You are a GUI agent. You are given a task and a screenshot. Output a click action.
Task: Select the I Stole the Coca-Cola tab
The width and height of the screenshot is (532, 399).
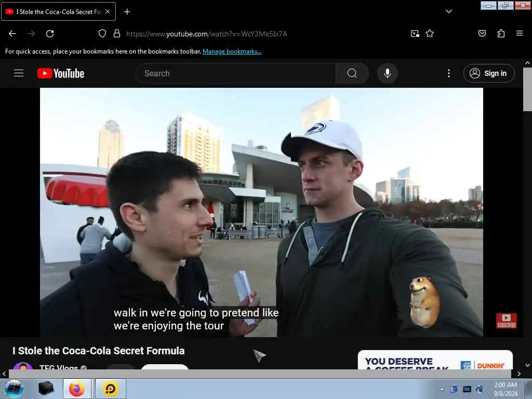tap(58, 11)
